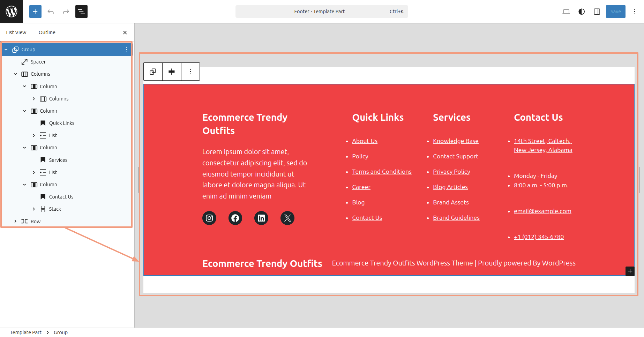Click the Instagram social icon
Image resolution: width=644 pixels, height=337 pixels.
point(209,218)
